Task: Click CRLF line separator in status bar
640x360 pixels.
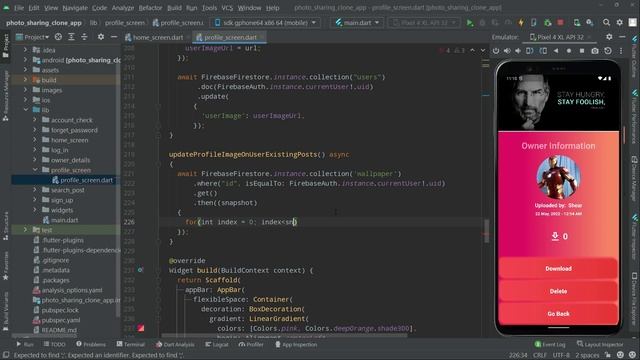Action: point(539,355)
